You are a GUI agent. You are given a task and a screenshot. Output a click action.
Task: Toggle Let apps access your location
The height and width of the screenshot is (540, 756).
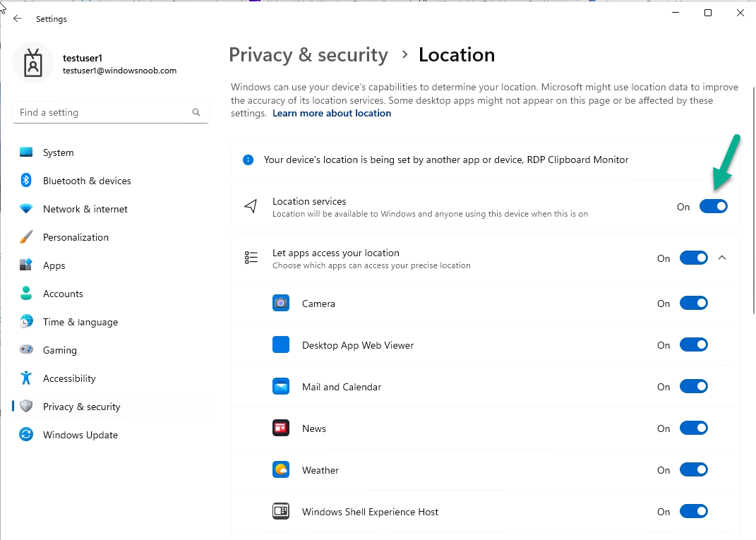693,258
